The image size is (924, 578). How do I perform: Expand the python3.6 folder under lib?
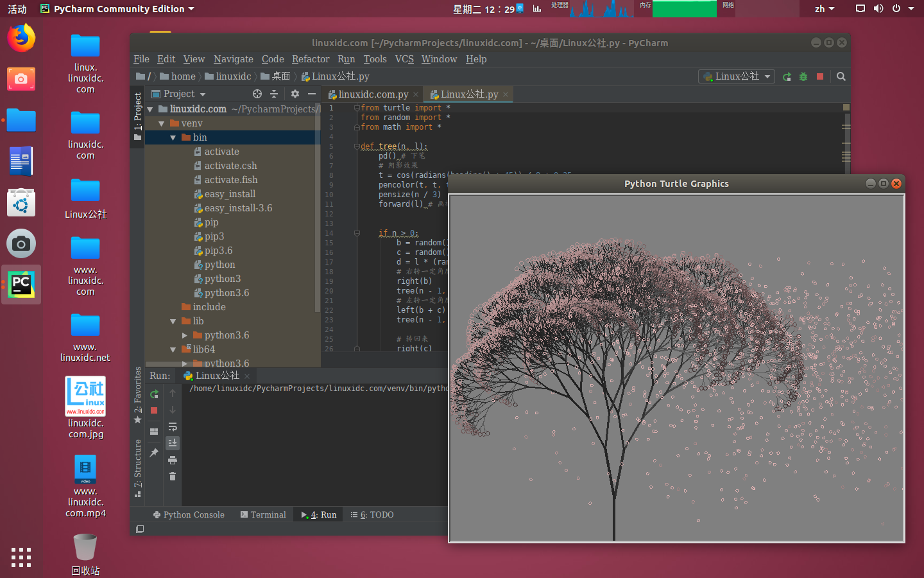(x=185, y=335)
